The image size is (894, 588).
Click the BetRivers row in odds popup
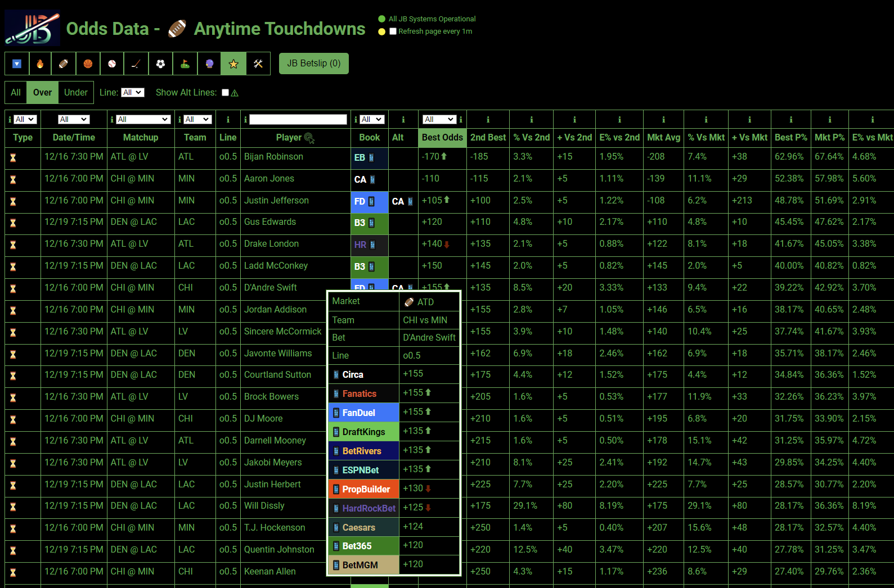point(394,451)
